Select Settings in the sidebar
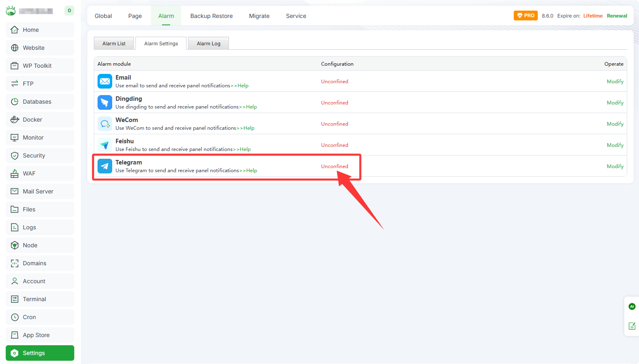This screenshot has height=364, width=639. tap(40, 353)
